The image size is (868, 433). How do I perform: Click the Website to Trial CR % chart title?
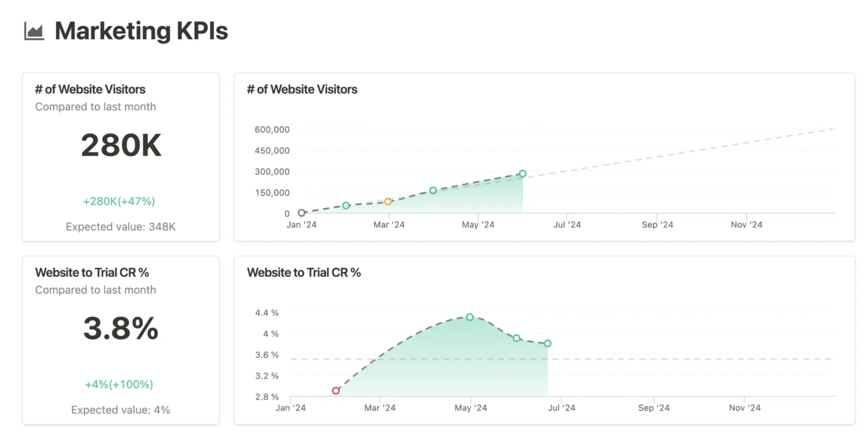[304, 272]
